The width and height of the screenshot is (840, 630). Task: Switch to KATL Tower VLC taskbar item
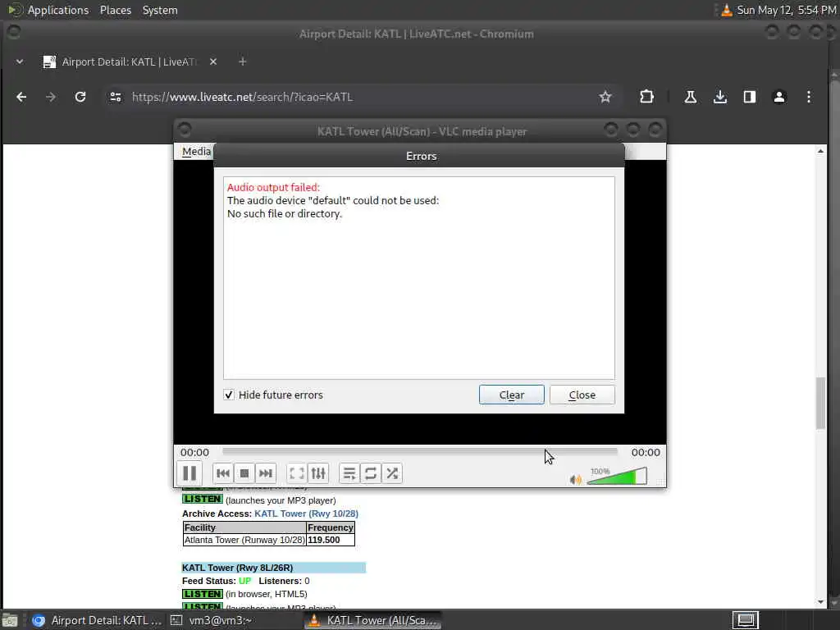373,620
